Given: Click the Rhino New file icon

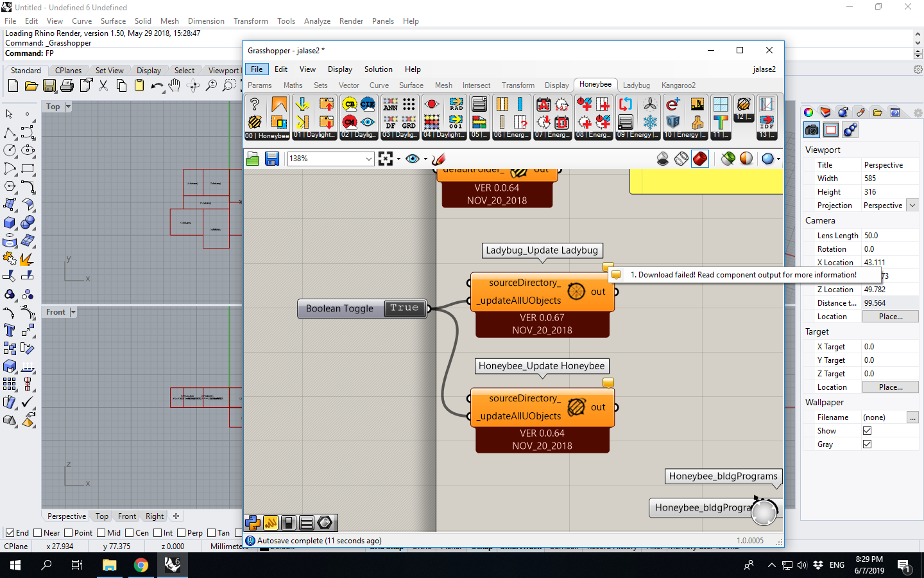Looking at the screenshot, I should coord(13,85).
